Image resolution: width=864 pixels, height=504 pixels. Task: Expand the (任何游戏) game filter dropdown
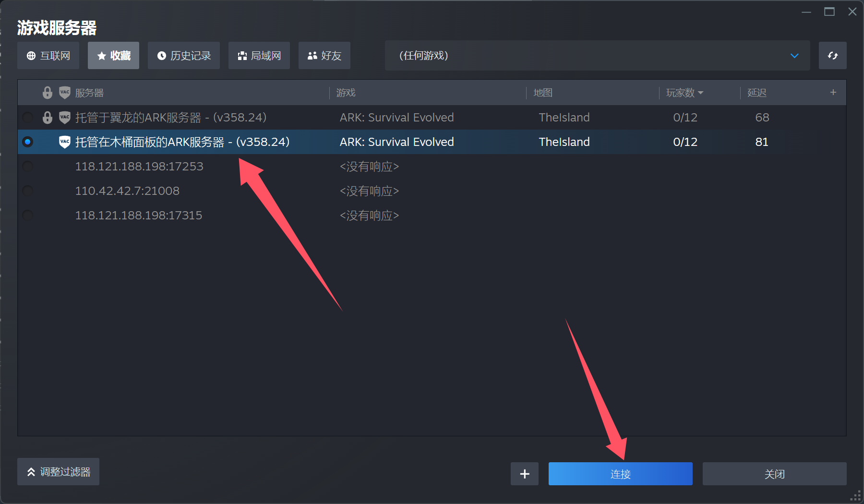pyautogui.click(x=597, y=56)
